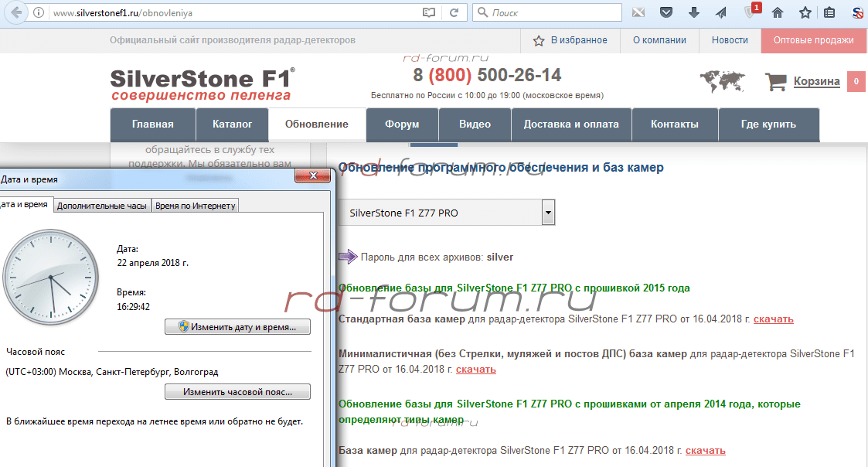Open the downloads arrow icon
The height and width of the screenshot is (467, 868).
pyautogui.click(x=693, y=12)
